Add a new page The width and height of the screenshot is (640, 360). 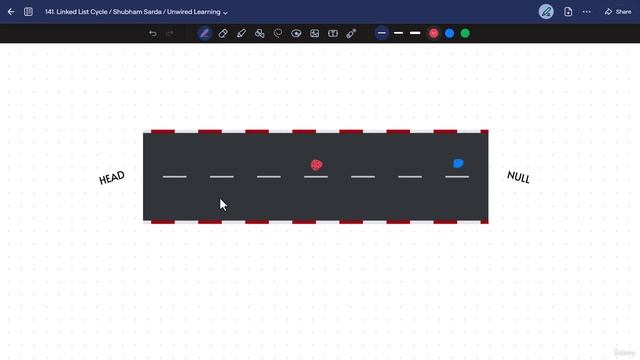pos(568,12)
